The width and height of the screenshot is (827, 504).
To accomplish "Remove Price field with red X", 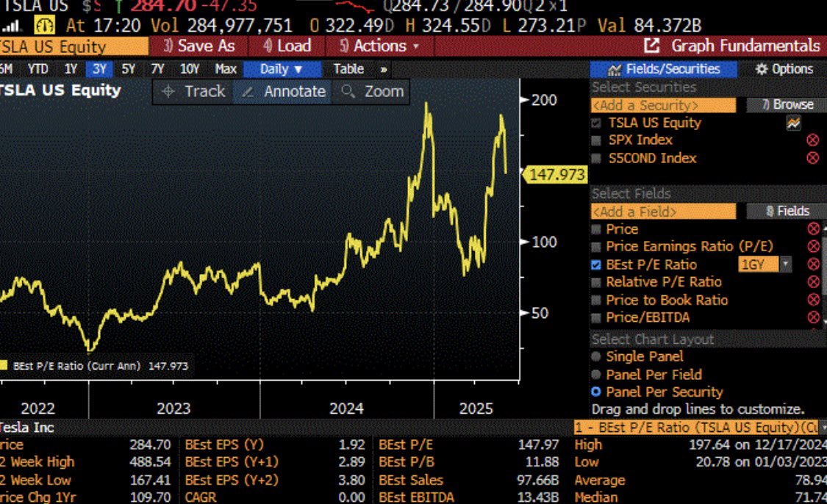I will tap(813, 228).
